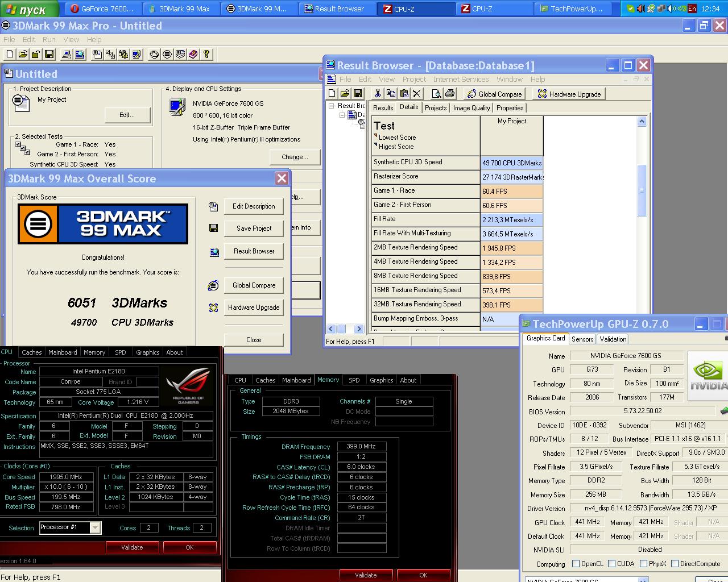728x582 pixels.
Task: Click atom icon beside Hardware Upgrade in score dialog
Action: pos(213,307)
